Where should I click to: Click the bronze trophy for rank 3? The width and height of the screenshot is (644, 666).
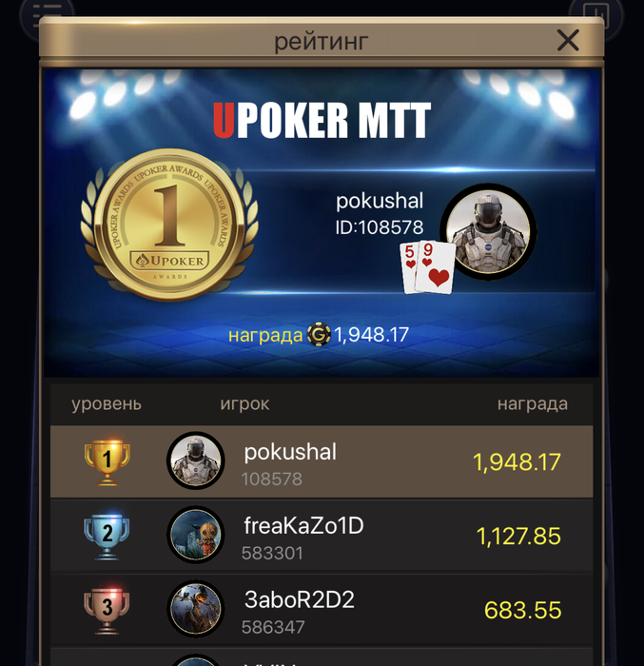coord(107,610)
